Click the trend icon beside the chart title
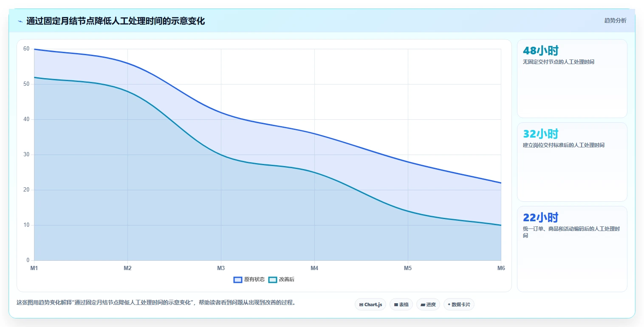This screenshot has width=644, height=327. [x=20, y=21]
